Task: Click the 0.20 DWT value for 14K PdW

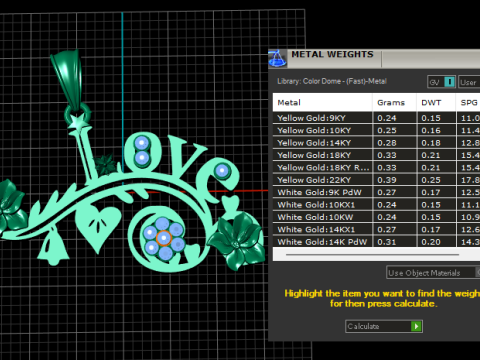Action: pos(431,242)
